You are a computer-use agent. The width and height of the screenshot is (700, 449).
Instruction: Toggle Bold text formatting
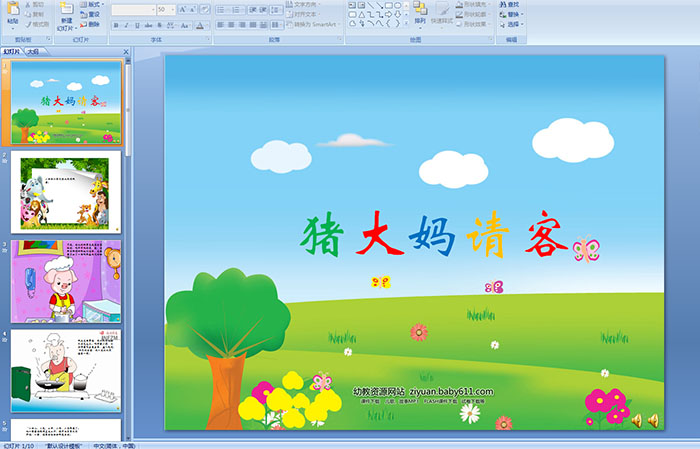click(116, 24)
